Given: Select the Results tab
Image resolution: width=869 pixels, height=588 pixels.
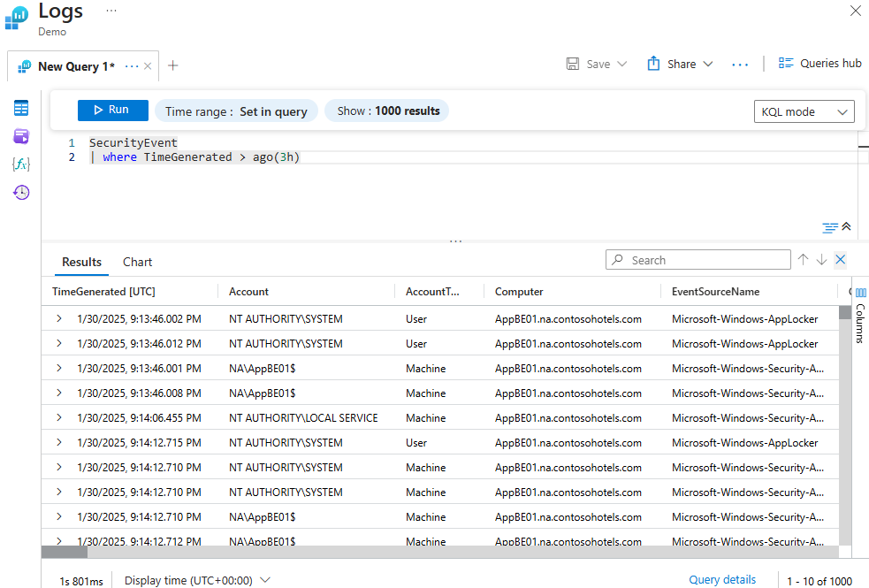Looking at the screenshot, I should pos(81,262).
